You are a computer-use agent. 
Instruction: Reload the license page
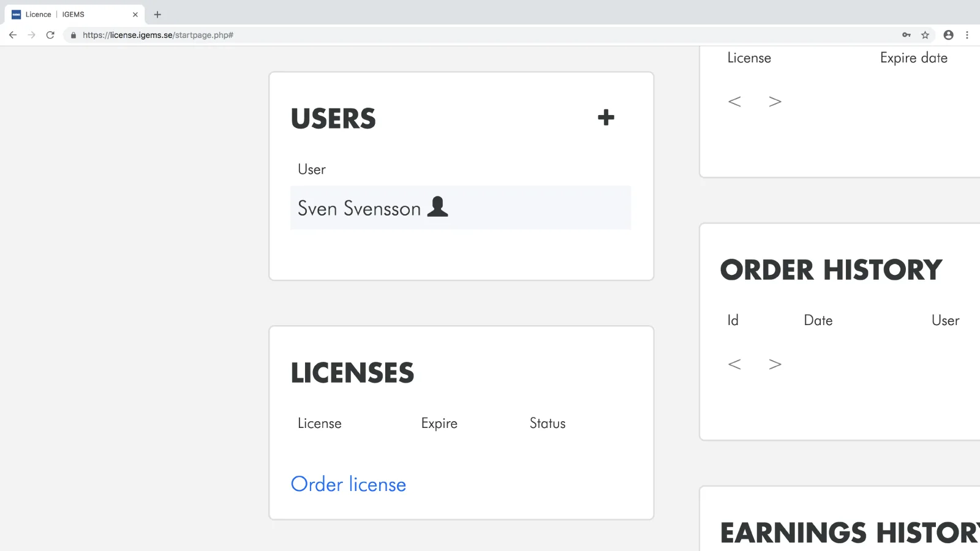[x=50, y=35]
